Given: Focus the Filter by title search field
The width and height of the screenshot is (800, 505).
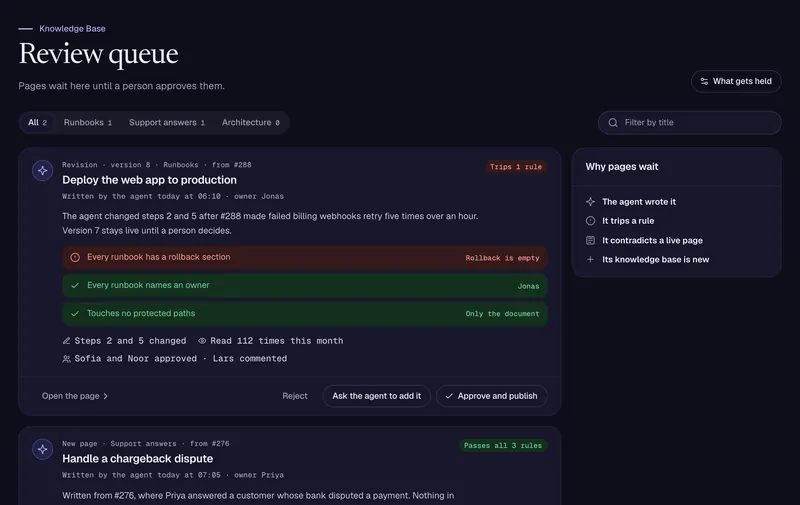Looking at the screenshot, I should [690, 123].
